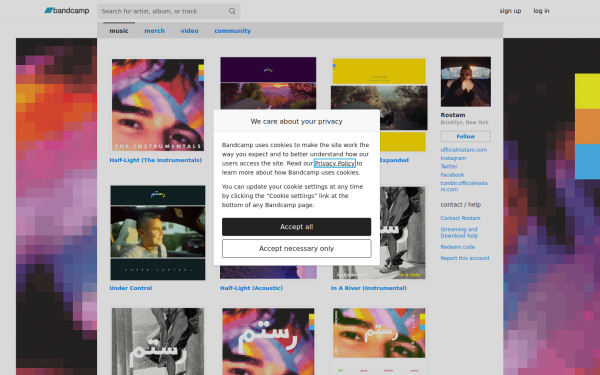Open the black-and-white cover in bottom row

point(158,341)
